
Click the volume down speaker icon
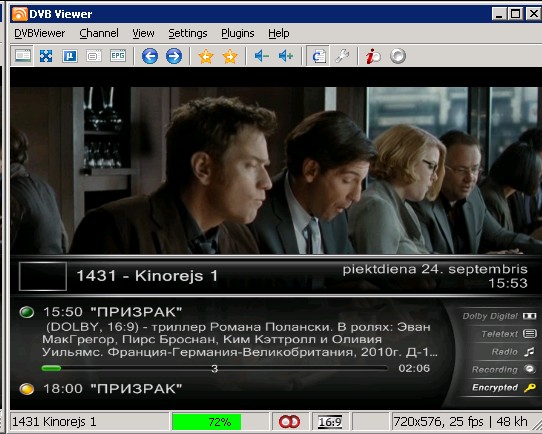coord(262,56)
